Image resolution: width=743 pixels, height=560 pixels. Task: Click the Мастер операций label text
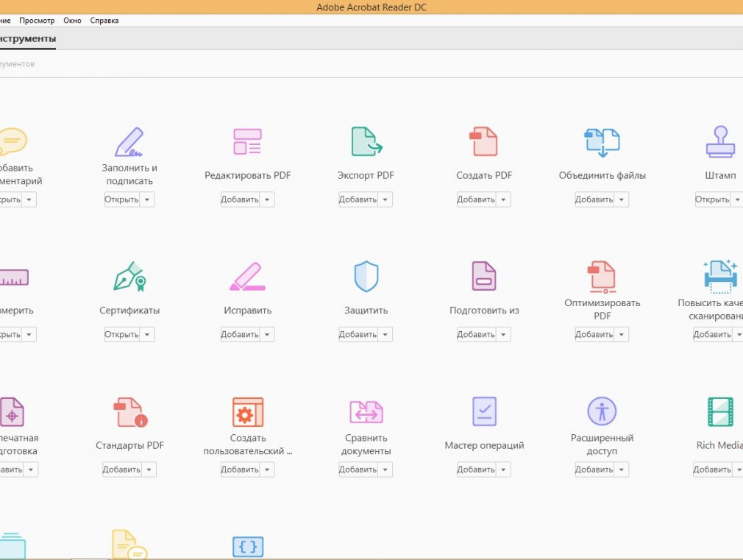(x=484, y=445)
